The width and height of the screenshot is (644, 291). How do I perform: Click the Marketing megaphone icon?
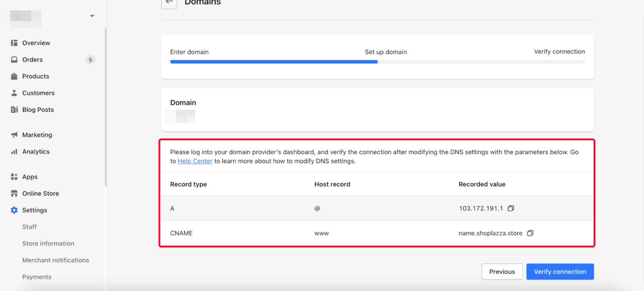(14, 135)
